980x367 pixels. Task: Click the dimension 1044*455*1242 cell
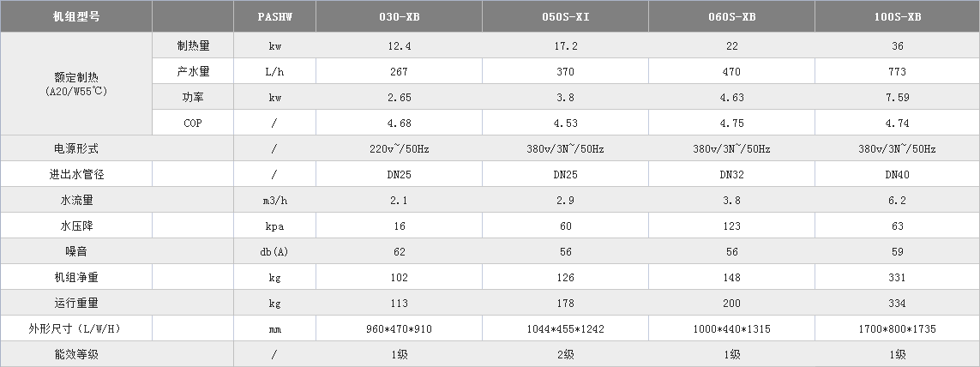click(565, 329)
